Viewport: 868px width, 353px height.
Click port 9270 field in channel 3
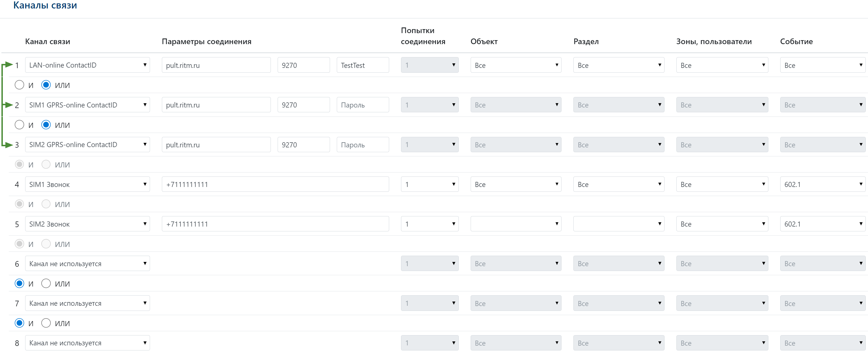(x=303, y=145)
